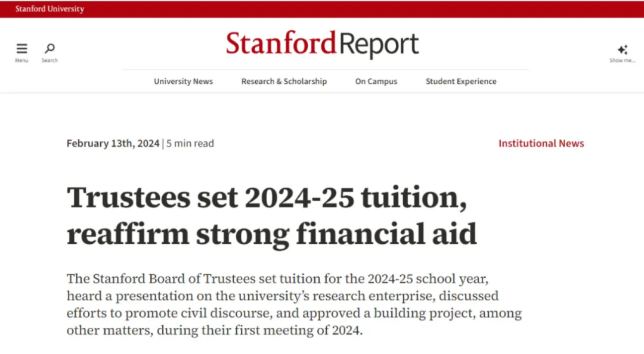Go to Research & Scholarship
This screenshot has height=354, width=644.
(284, 82)
